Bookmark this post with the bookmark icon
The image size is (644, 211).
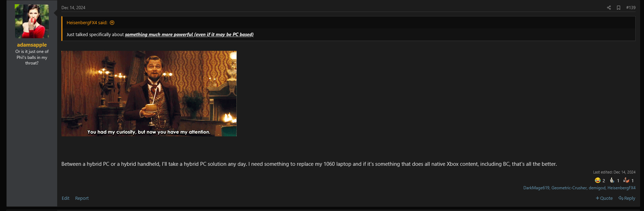(619, 8)
